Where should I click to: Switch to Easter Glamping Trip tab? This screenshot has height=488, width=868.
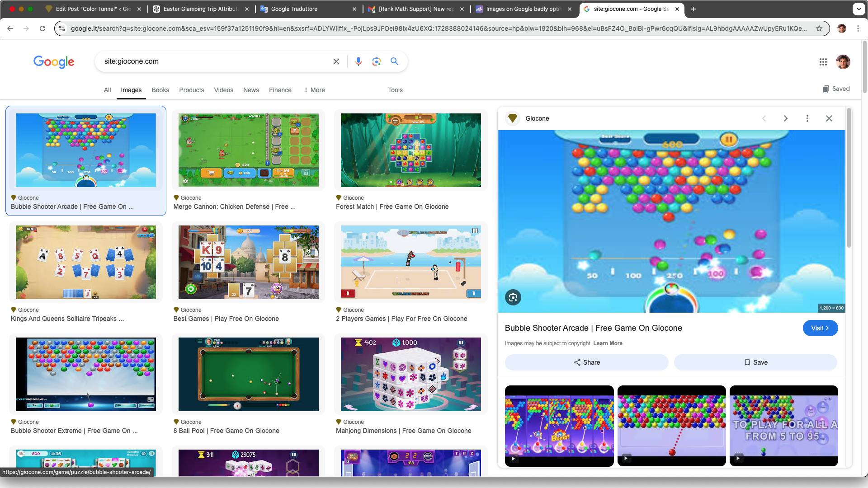point(200,9)
